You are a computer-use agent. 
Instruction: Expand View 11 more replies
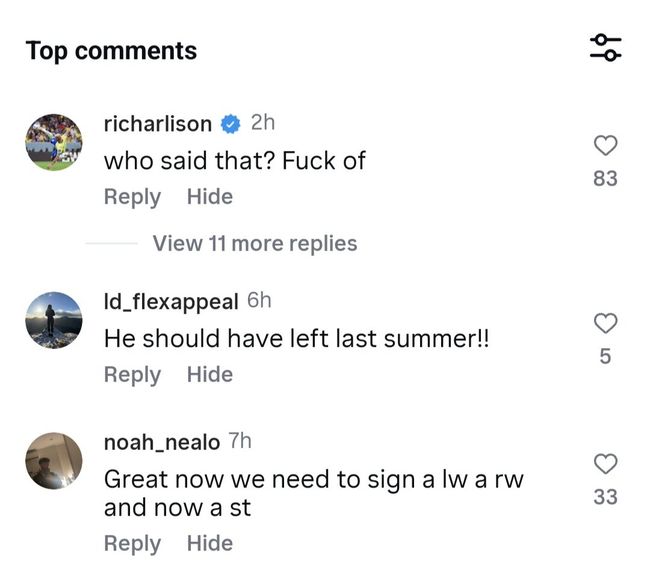(254, 243)
